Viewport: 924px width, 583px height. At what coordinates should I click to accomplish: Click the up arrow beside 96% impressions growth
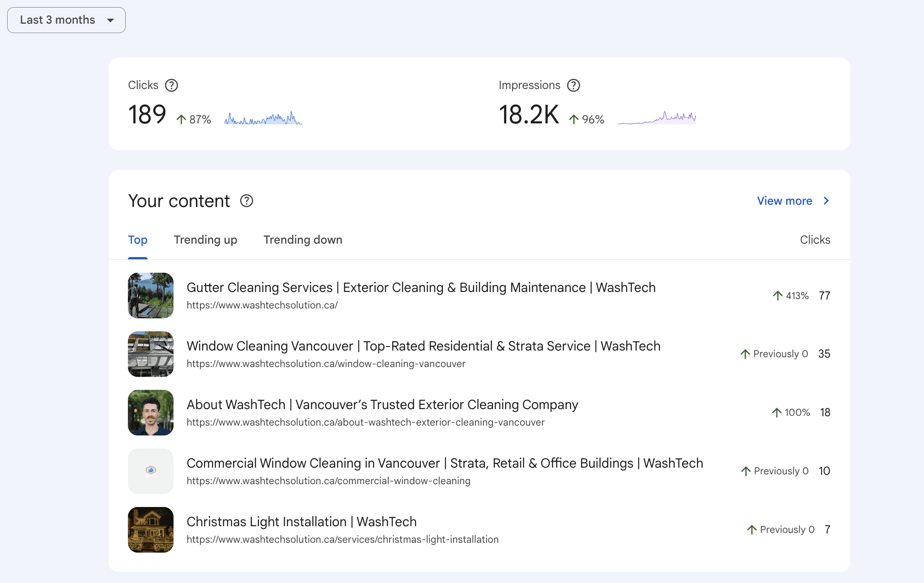click(573, 119)
